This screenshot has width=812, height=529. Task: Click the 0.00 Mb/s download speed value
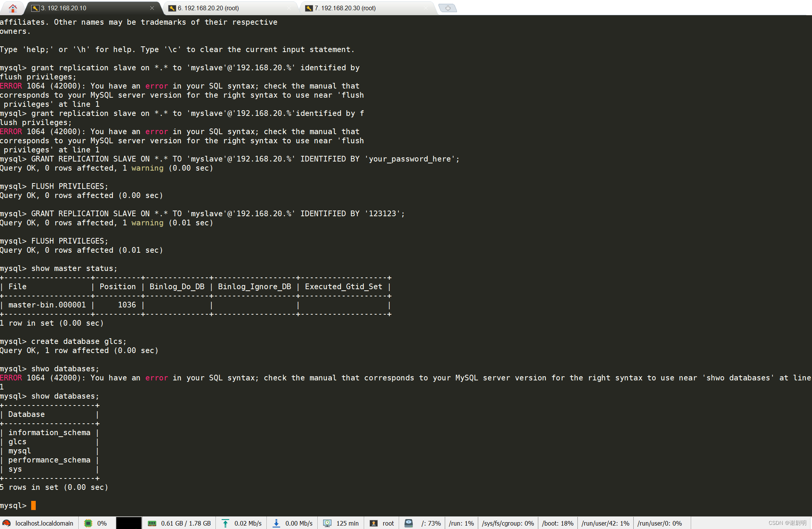(x=299, y=523)
